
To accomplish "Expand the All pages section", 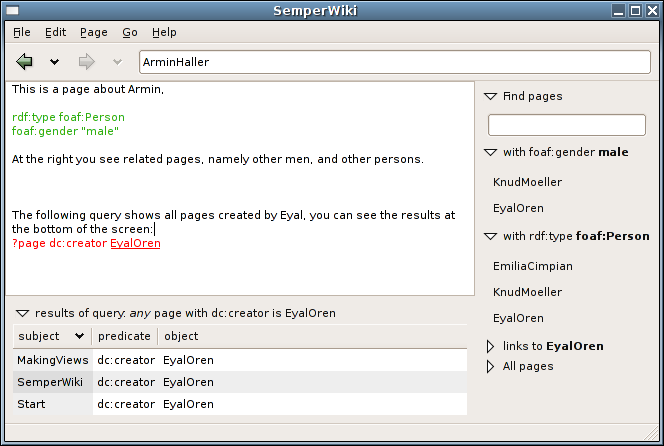I will [490, 367].
